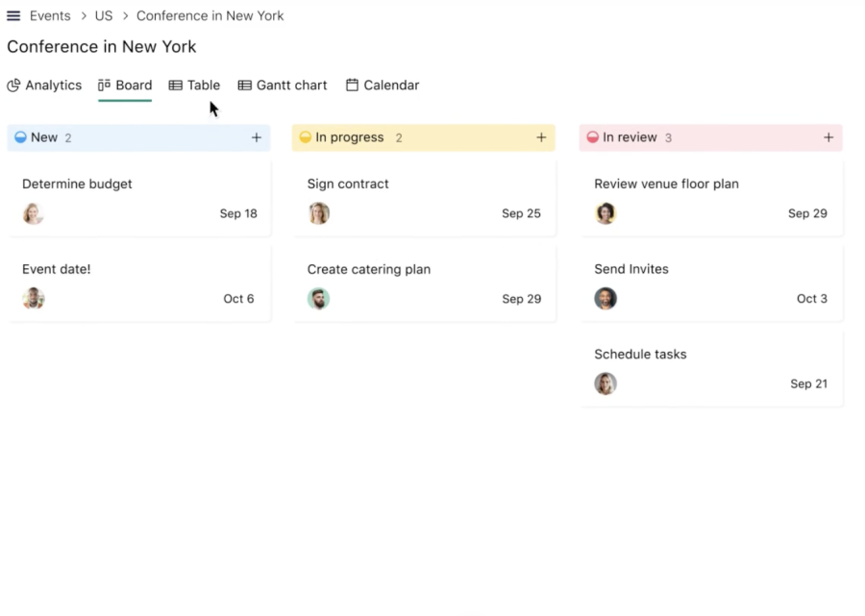Select the Board view tab

click(x=125, y=86)
